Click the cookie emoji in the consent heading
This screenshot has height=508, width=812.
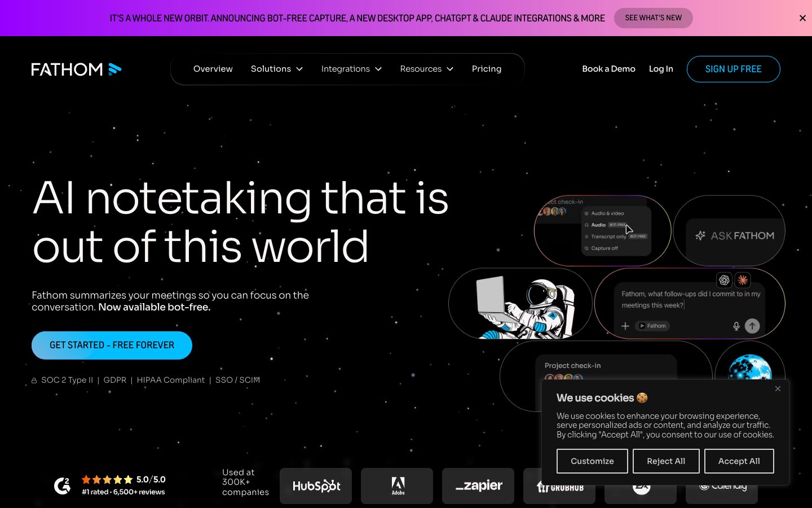click(642, 398)
